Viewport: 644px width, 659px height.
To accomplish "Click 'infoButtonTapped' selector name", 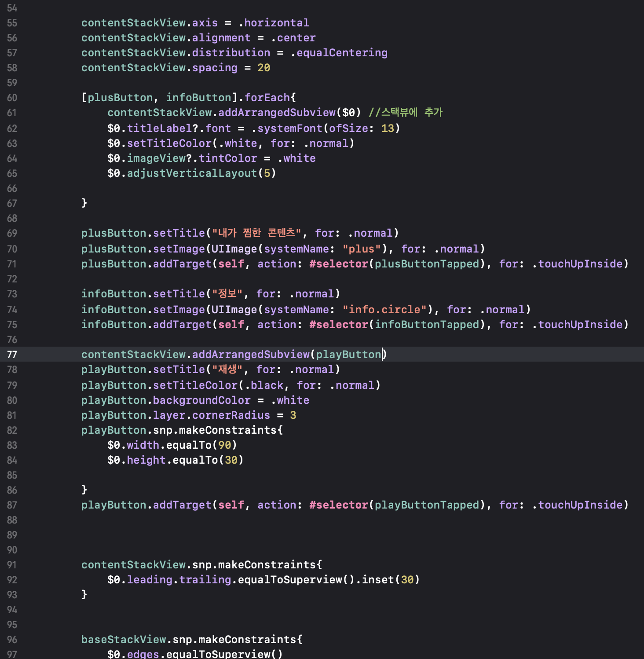I will pos(427,325).
